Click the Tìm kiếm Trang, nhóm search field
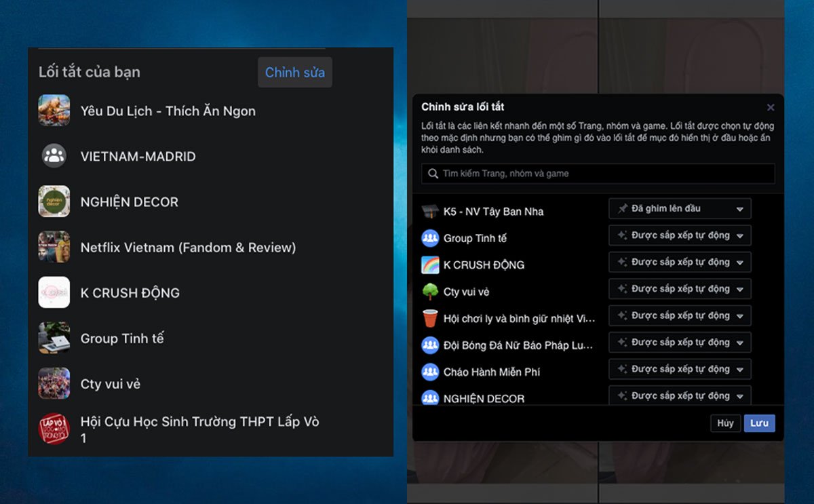Image resolution: width=814 pixels, height=504 pixels. (598, 174)
